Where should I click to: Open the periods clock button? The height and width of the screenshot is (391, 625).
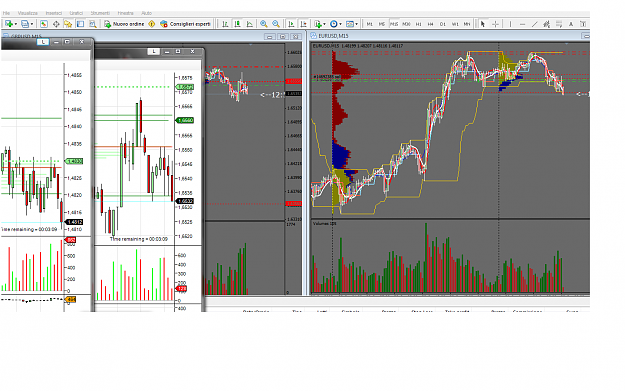point(334,24)
